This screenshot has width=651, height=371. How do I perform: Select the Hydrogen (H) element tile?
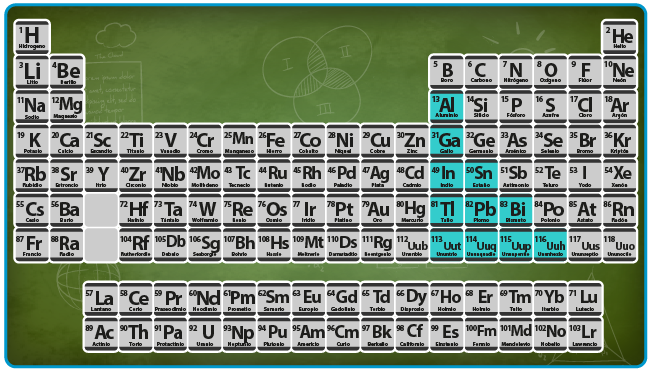coord(32,37)
